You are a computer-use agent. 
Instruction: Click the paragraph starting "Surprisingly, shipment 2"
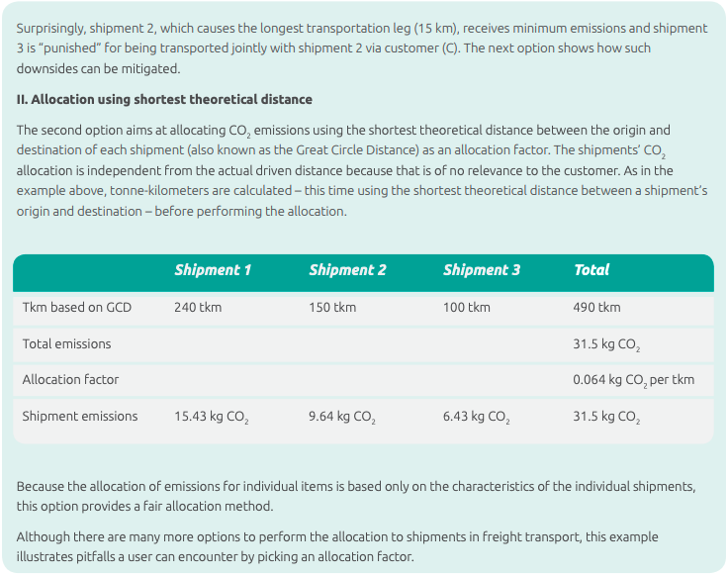point(362,48)
